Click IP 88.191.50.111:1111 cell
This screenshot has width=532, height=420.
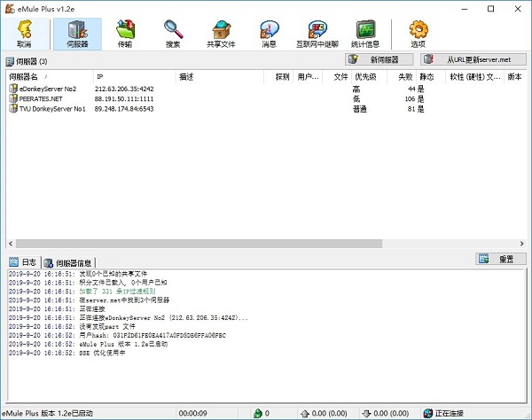click(x=124, y=99)
